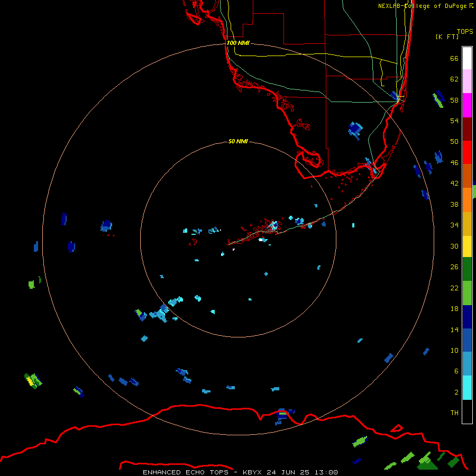This screenshot has height=476, width=476.
Task: Click the 6 legend value
Action: [x=456, y=371]
